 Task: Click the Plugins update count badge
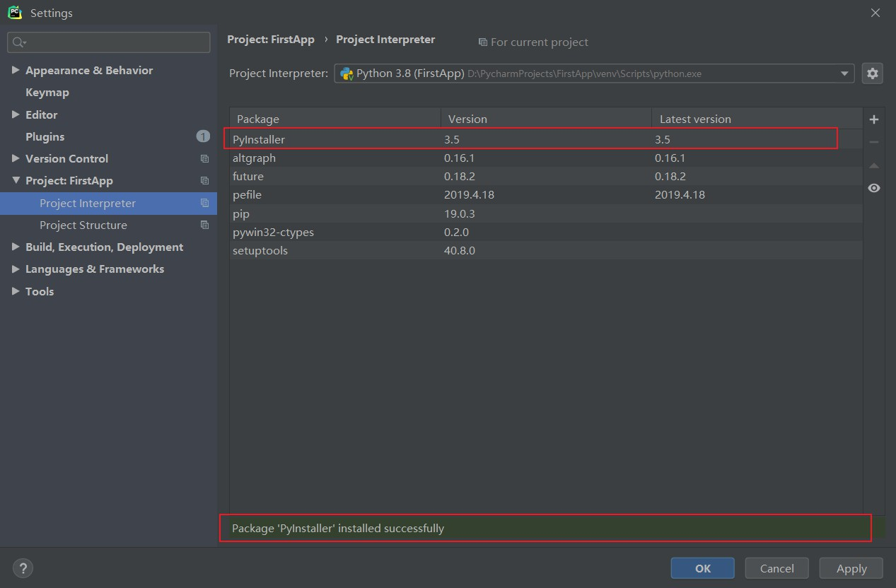203,136
